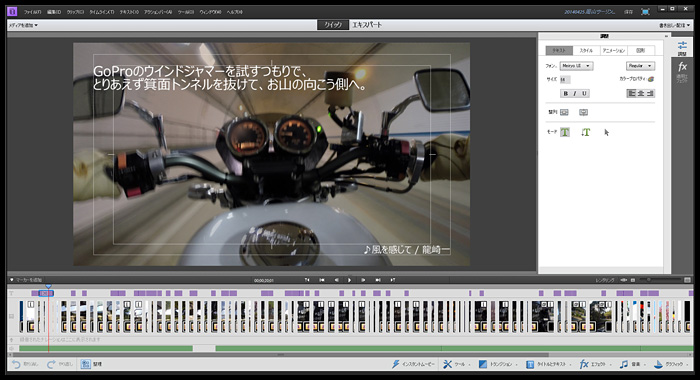Open the 調整 (Adjust) panel icon

coord(682,47)
